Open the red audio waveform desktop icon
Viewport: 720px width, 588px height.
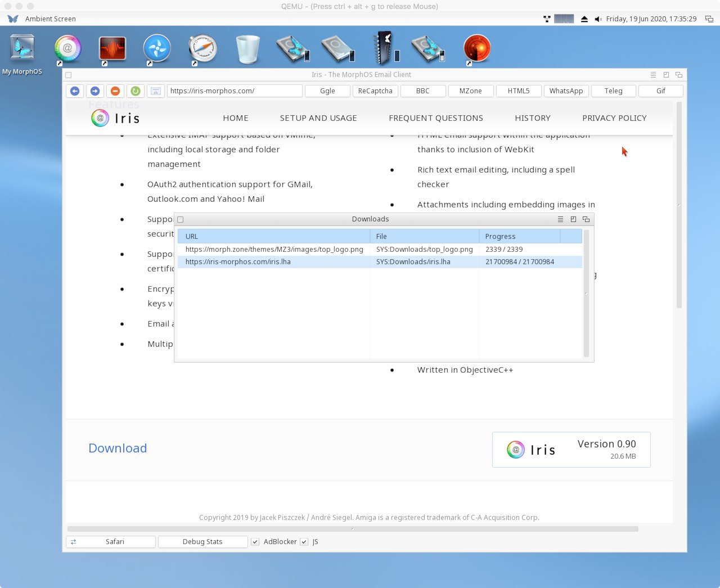pyautogui.click(x=112, y=49)
